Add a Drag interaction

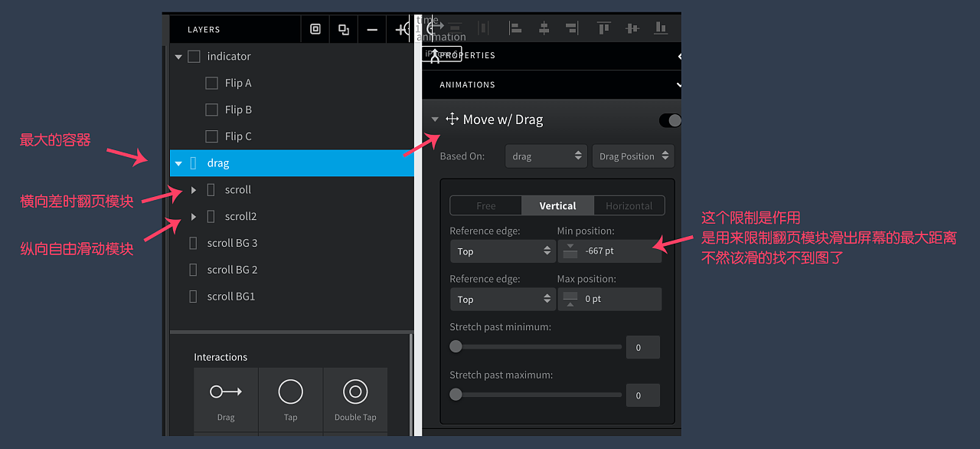(x=226, y=400)
